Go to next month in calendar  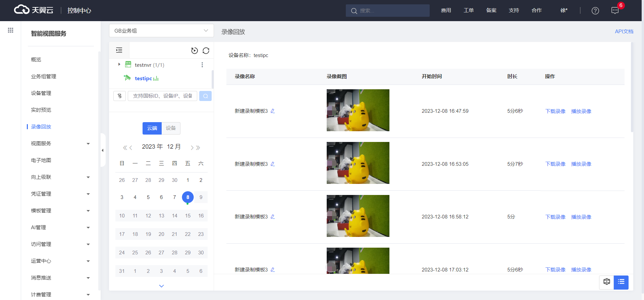coord(192,148)
